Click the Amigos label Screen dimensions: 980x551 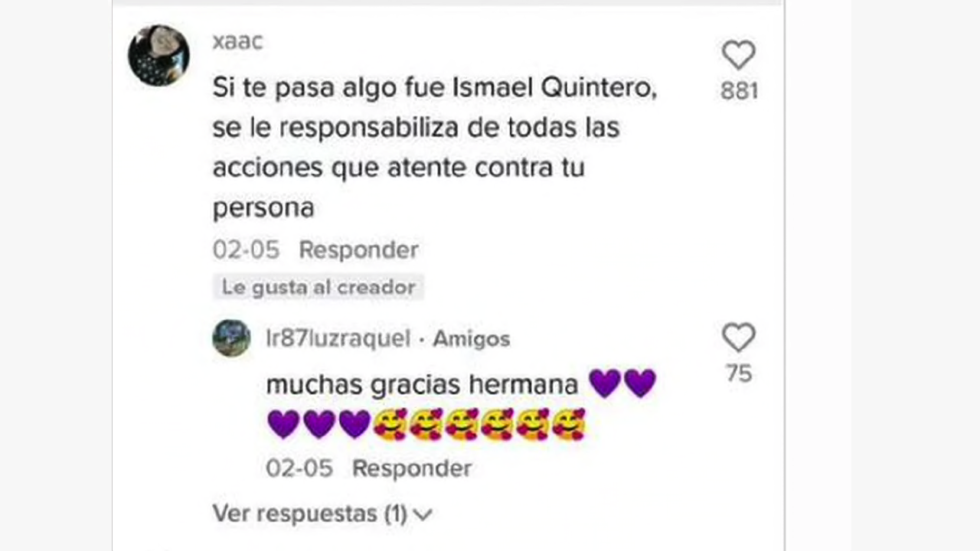(471, 338)
